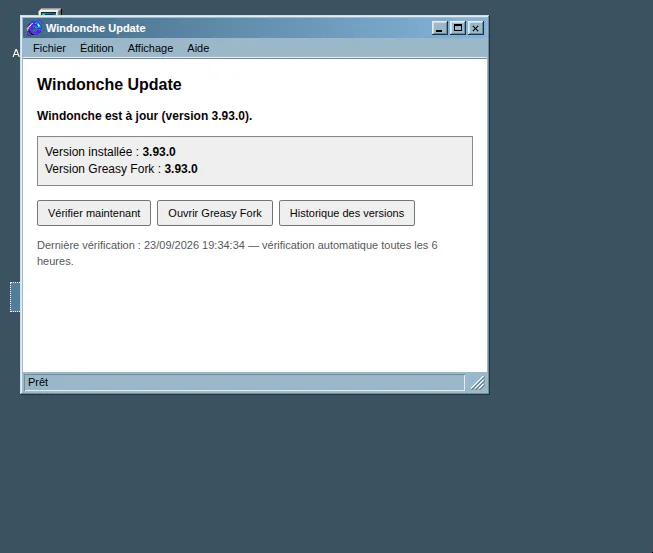Viewport: 653px width, 553px height.
Task: Click the desktop icon behind the window top
Action: point(50,12)
